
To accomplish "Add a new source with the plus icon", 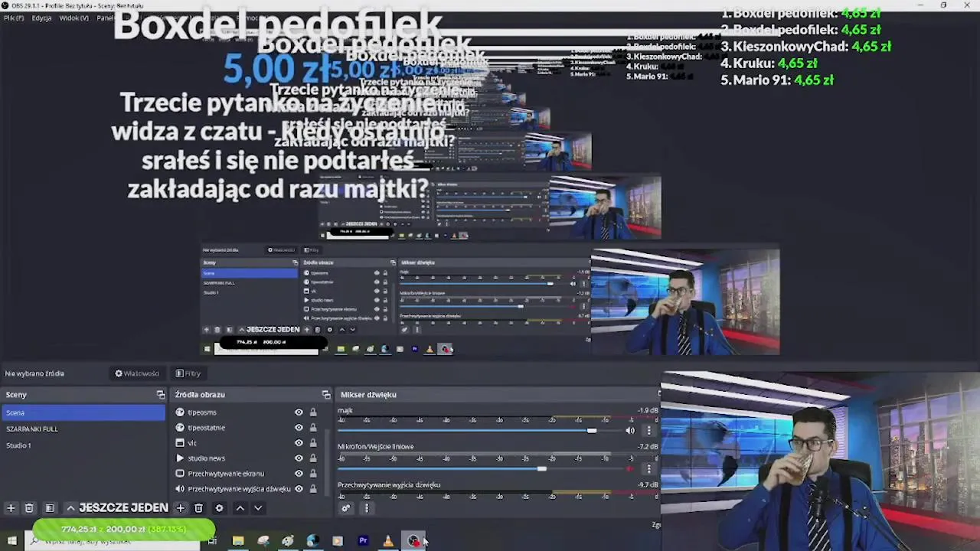I will click(181, 508).
